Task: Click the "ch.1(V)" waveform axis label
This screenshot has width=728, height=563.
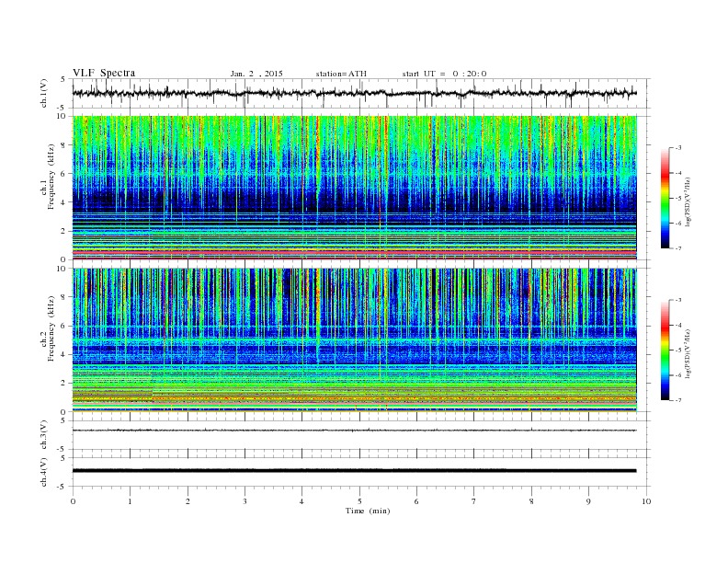Action: point(44,93)
